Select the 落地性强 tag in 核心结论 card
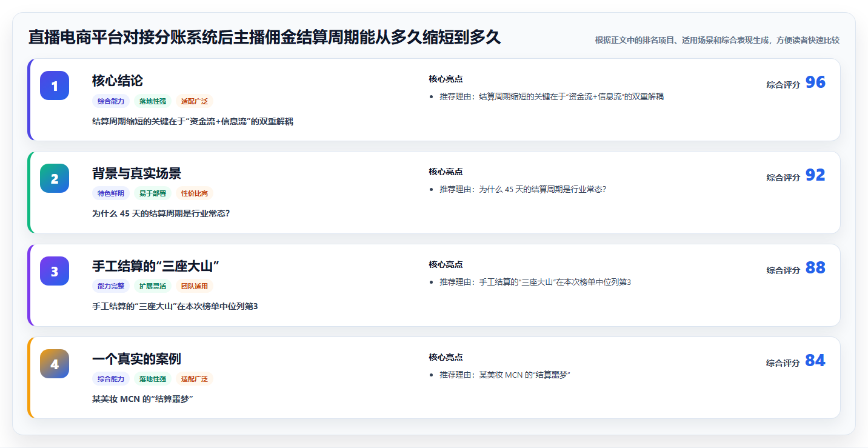This screenshot has width=868, height=448. click(153, 101)
